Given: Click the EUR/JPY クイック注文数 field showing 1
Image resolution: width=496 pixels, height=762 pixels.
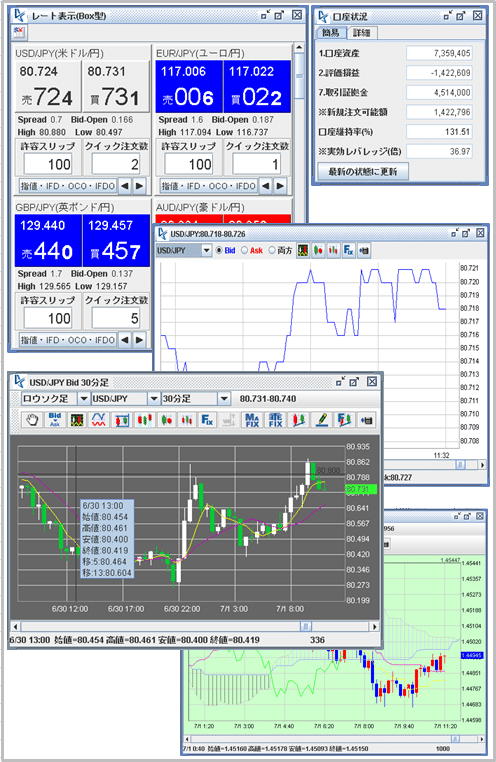Looking at the screenshot, I should pos(257,164).
